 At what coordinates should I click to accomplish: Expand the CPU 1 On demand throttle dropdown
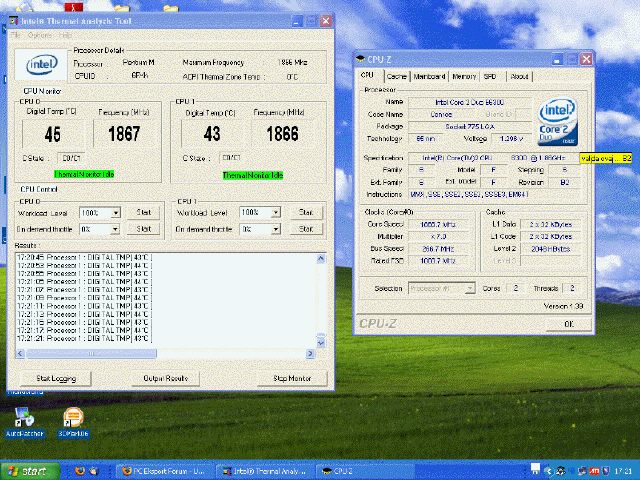(x=276, y=229)
